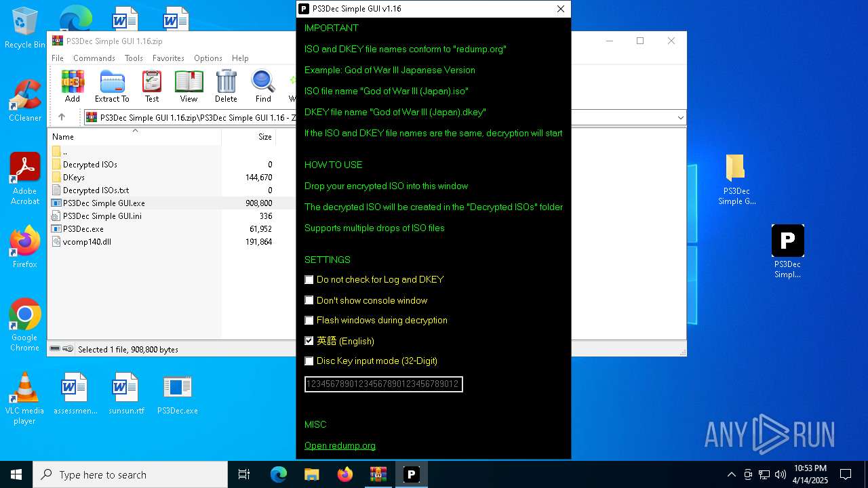868x488 pixels.
Task: Open the Commands menu
Action: (x=94, y=58)
